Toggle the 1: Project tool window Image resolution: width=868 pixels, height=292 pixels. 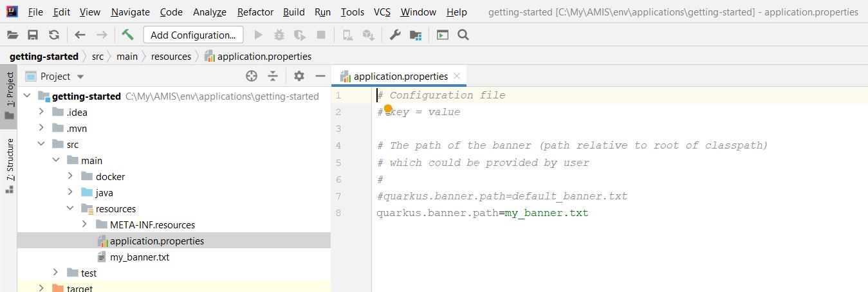point(9,95)
